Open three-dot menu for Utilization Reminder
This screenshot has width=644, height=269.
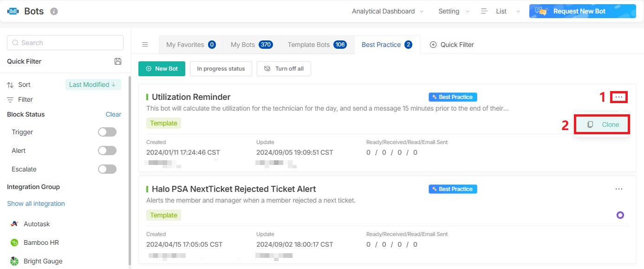pos(619,97)
